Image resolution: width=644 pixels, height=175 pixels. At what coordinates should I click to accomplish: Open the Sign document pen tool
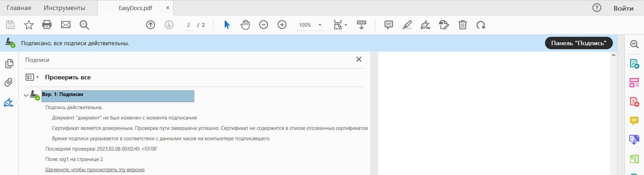point(426,25)
